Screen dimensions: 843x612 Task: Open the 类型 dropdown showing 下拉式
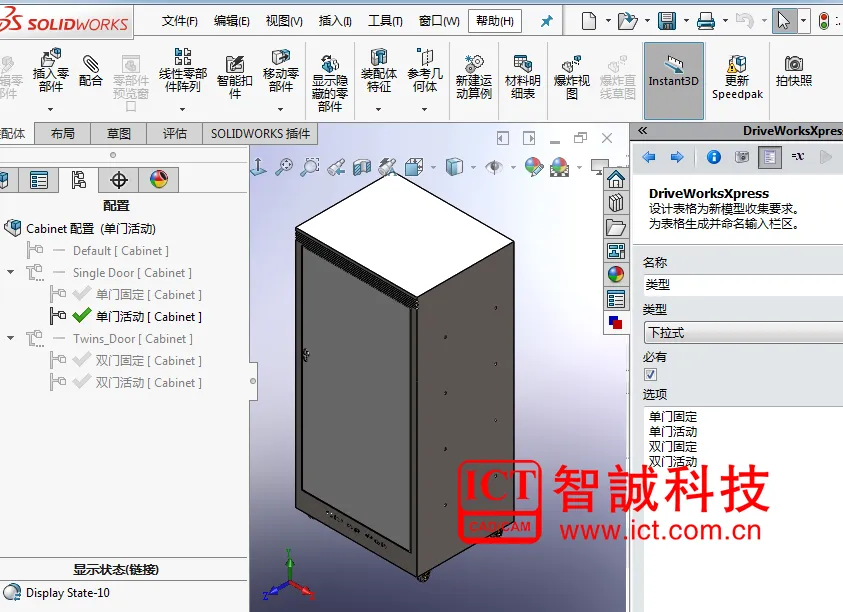(x=743, y=333)
